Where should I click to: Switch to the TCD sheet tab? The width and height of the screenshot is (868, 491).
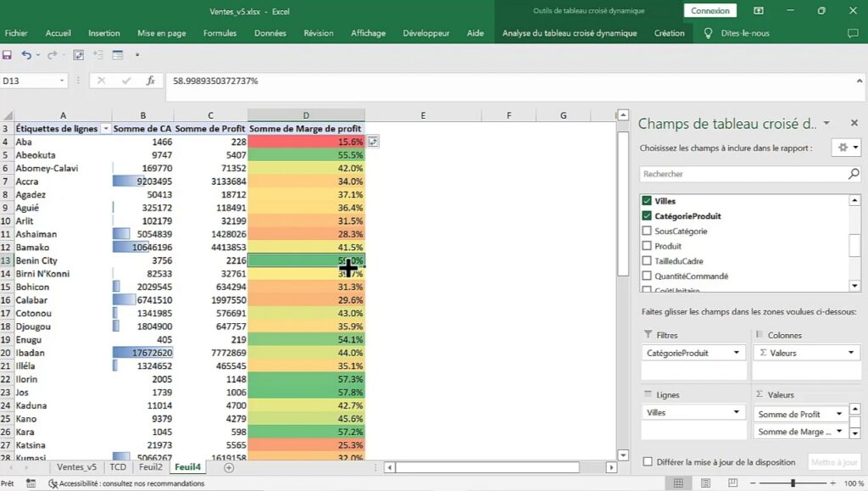[117, 467]
